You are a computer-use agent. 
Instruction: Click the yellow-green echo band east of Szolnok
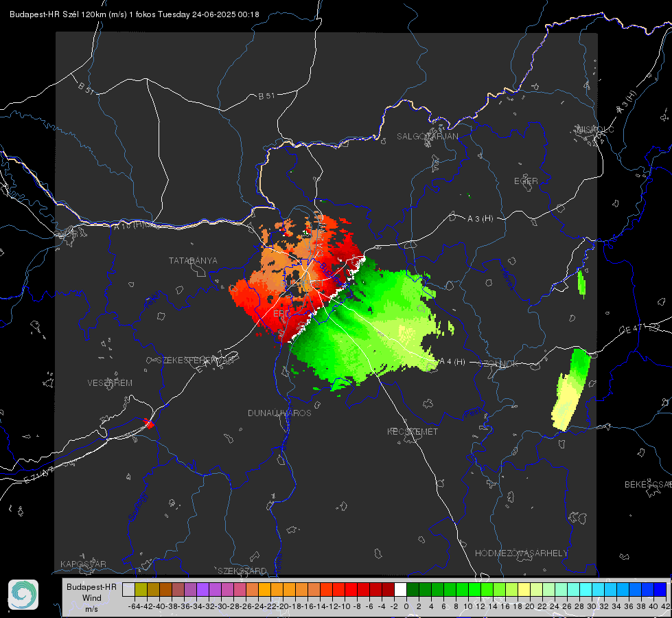pos(570,389)
